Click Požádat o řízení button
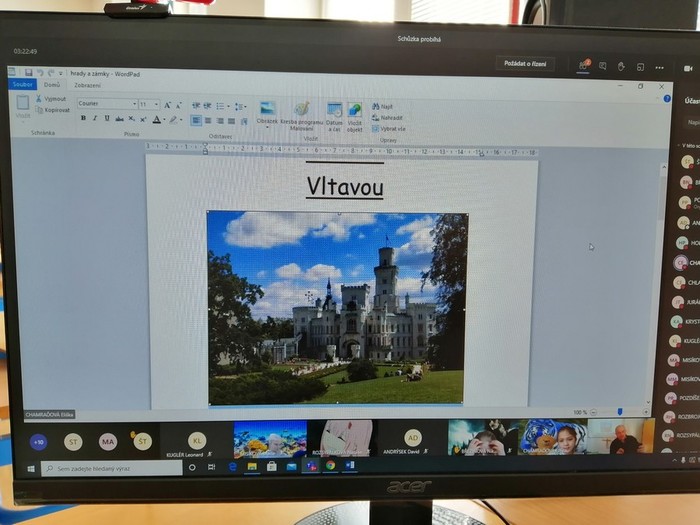Image resolution: width=700 pixels, height=525 pixels. point(525,63)
